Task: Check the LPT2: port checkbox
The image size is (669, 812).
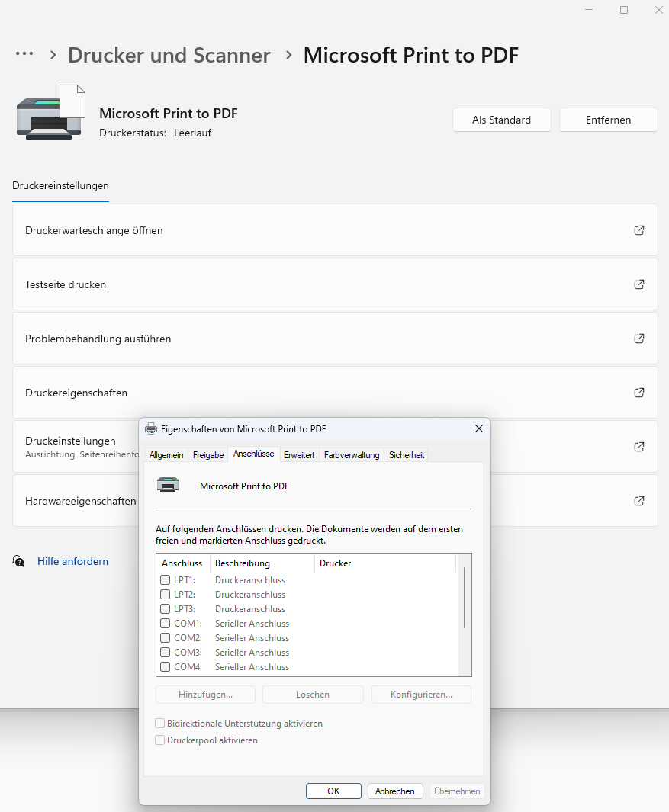Action: point(166,595)
